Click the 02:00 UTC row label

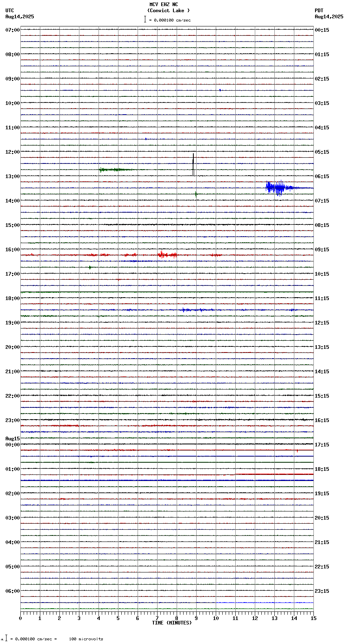tap(13, 494)
